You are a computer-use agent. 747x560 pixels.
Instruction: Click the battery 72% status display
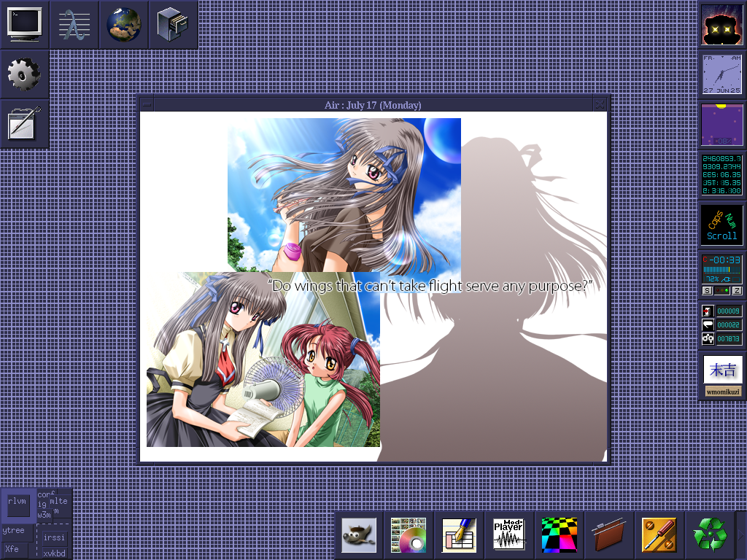722,270
